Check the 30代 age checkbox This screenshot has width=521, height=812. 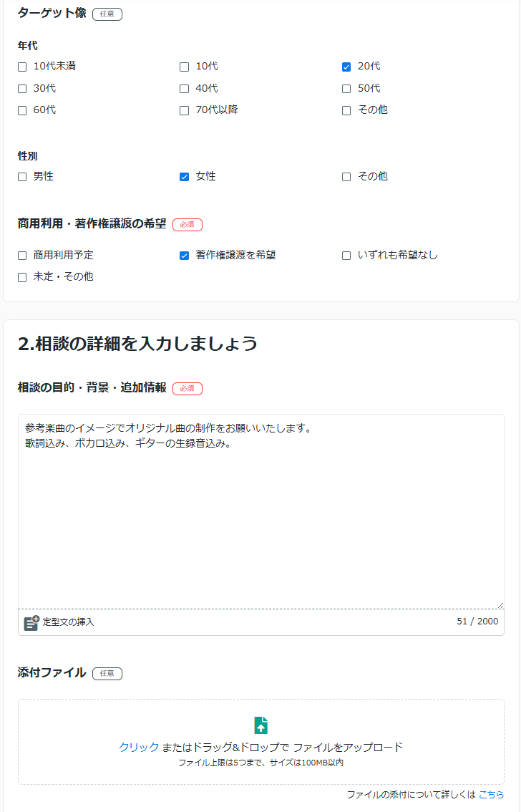[22, 89]
